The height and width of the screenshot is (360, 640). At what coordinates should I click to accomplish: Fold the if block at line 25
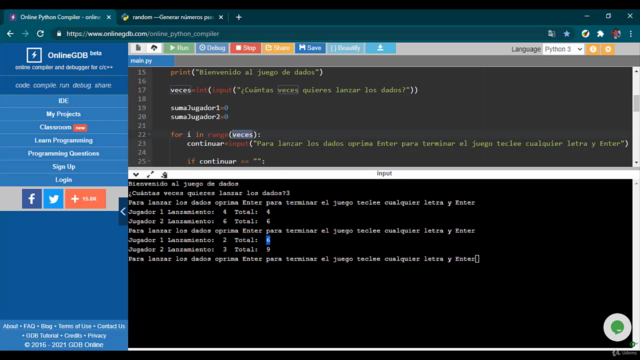point(149,161)
